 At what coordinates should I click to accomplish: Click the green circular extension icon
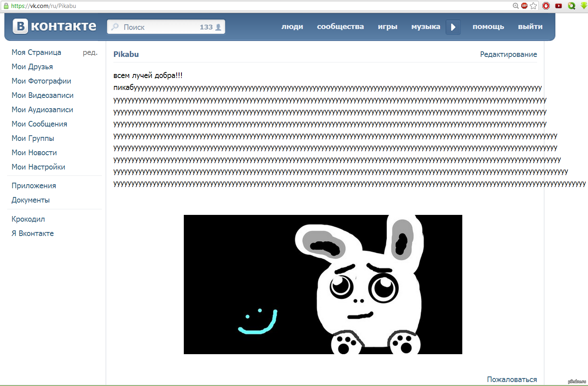pos(572,6)
